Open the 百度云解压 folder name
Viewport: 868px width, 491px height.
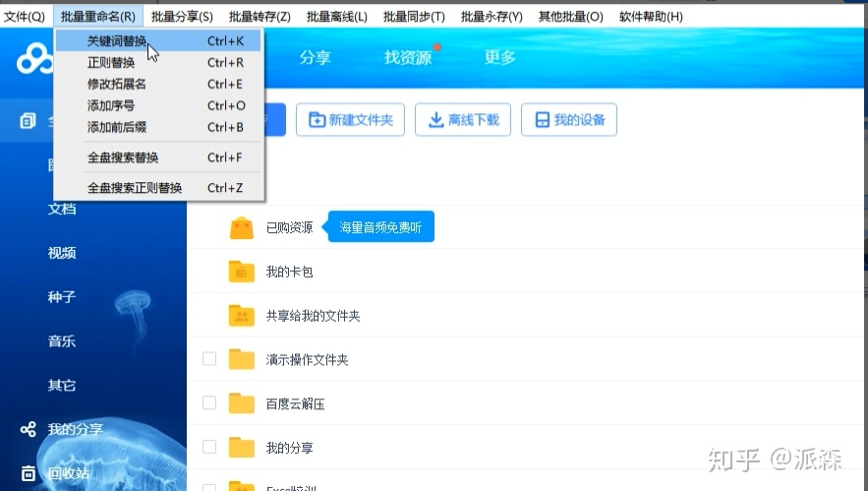[x=295, y=404]
